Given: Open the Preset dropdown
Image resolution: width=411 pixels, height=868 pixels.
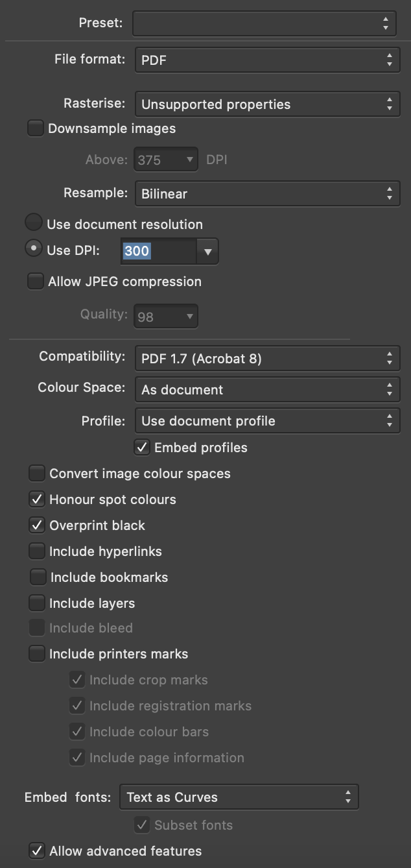Looking at the screenshot, I should 264,23.
